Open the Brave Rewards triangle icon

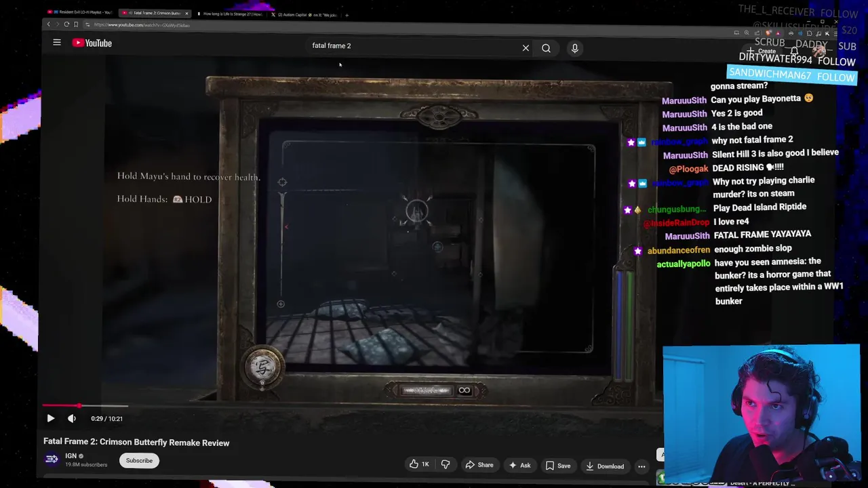click(x=778, y=33)
